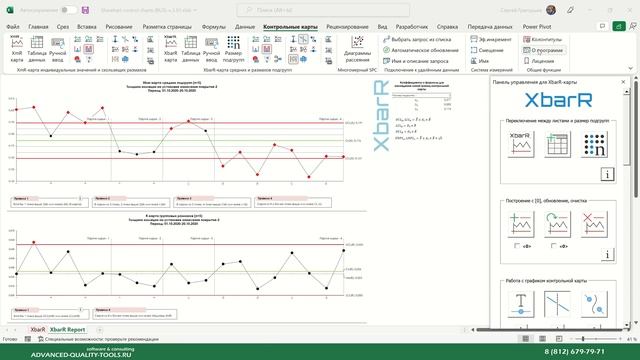Collapse the ribbon using the chevron arrow
The height and width of the screenshot is (360, 640).
631,68
